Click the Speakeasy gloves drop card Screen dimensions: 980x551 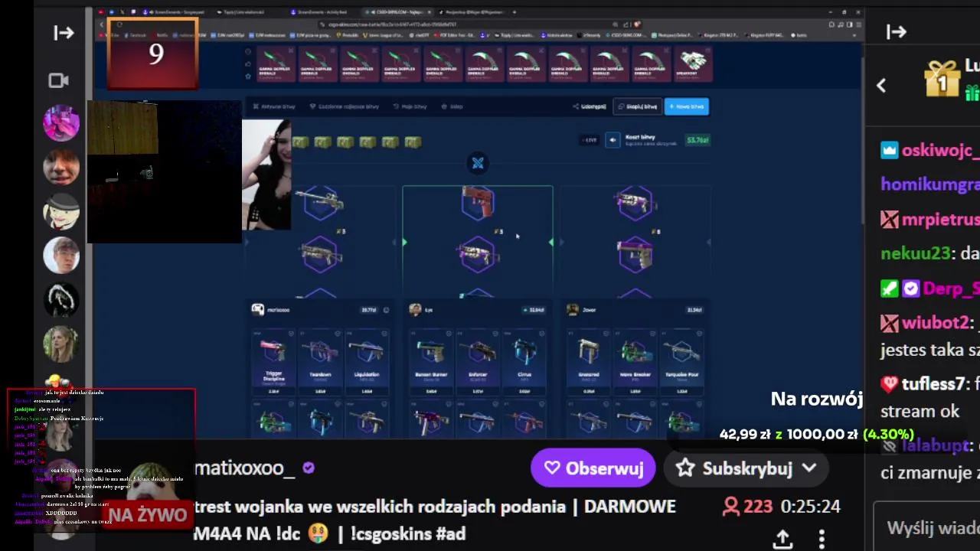(693, 64)
